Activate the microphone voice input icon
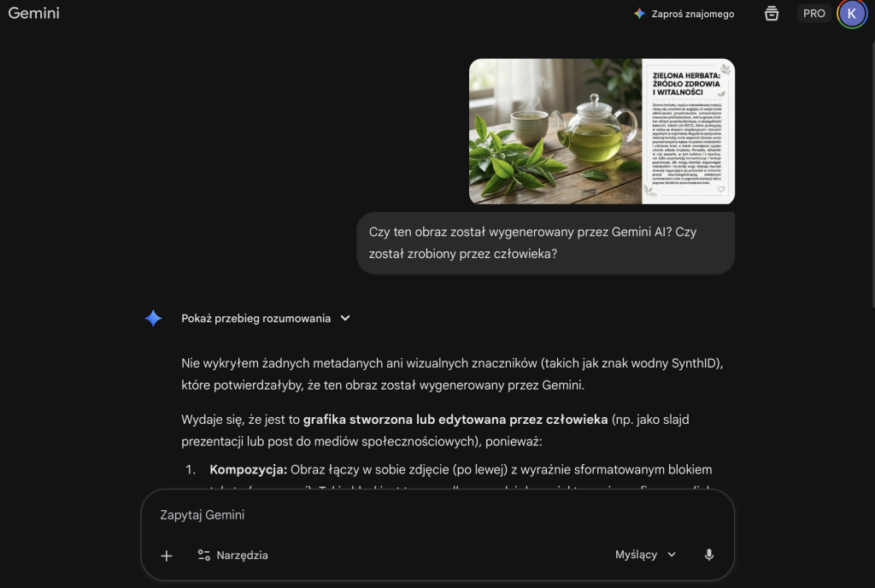This screenshot has width=875, height=588. tap(708, 555)
